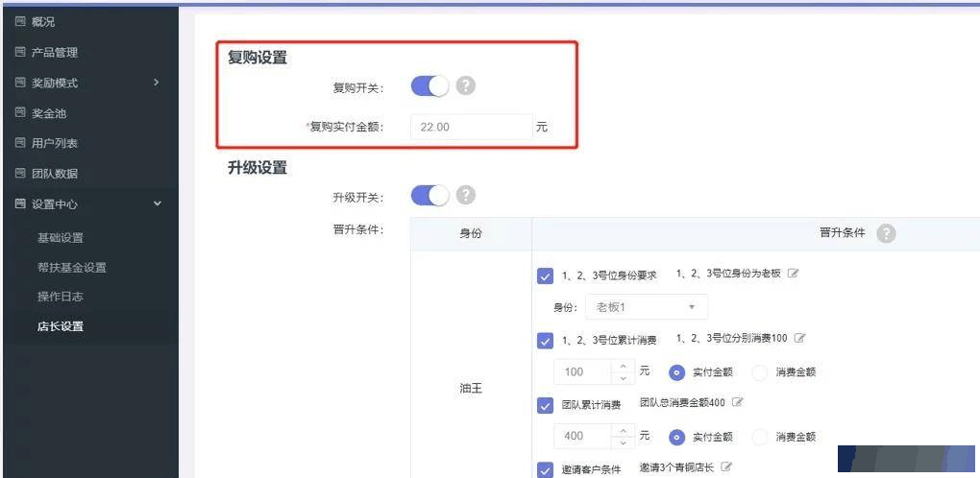The image size is (980, 478).
Task: Select 实付金额 for 团队累计消费
Action: [677, 438]
